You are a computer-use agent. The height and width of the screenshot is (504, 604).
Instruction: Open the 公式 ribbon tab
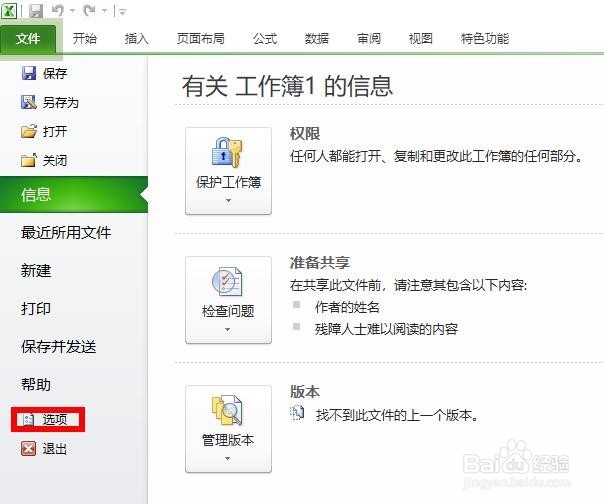[265, 39]
